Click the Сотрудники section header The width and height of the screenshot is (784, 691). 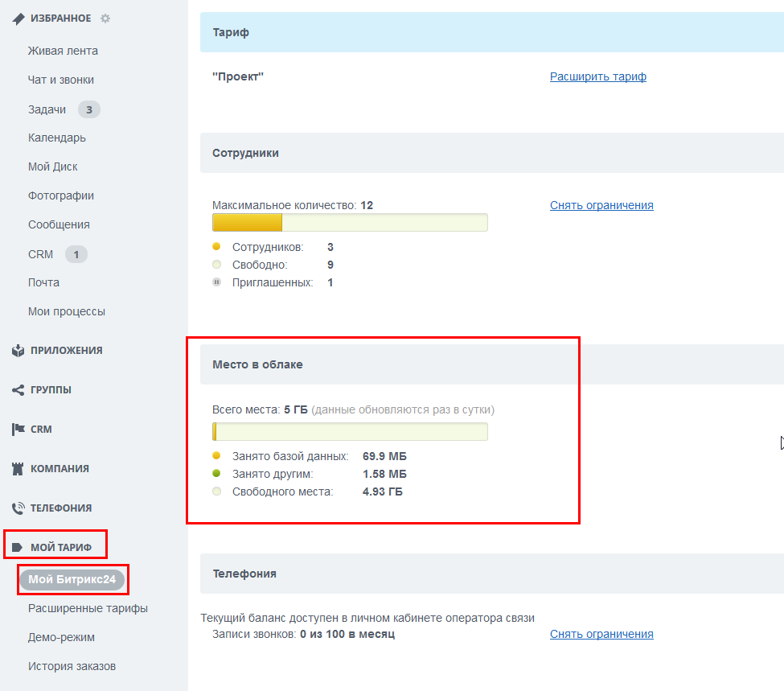click(x=492, y=153)
